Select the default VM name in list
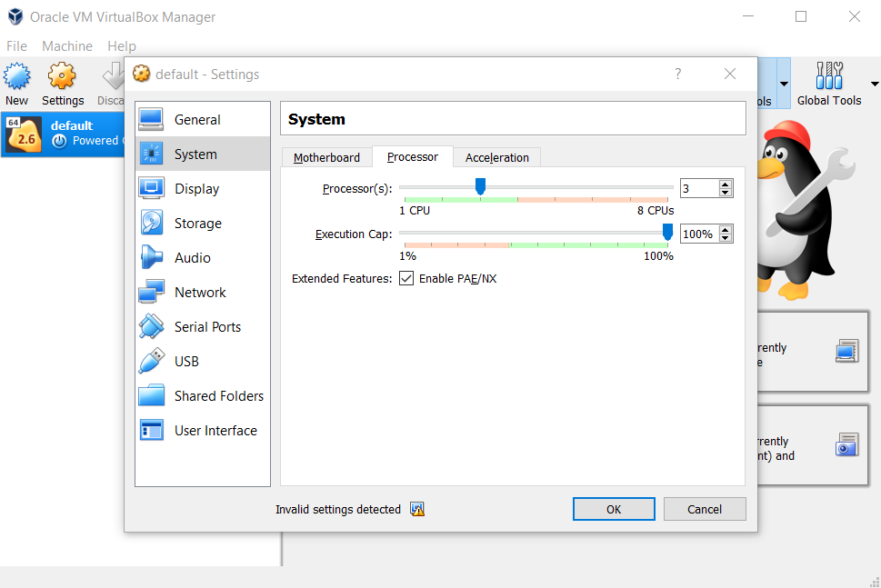The height and width of the screenshot is (588, 881). pos(71,125)
